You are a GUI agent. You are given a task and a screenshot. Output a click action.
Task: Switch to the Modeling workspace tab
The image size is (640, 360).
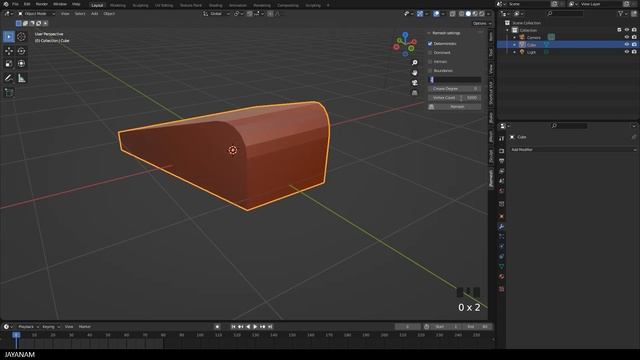118,5
